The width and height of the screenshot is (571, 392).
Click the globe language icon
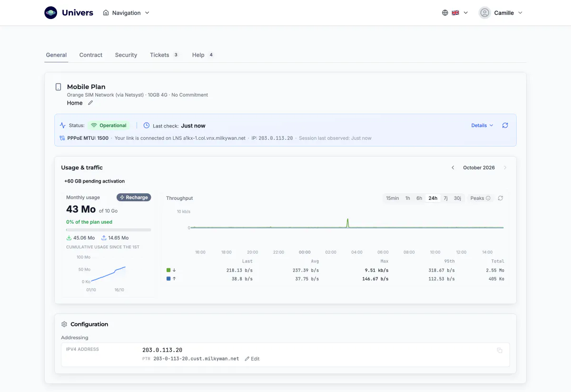(445, 13)
